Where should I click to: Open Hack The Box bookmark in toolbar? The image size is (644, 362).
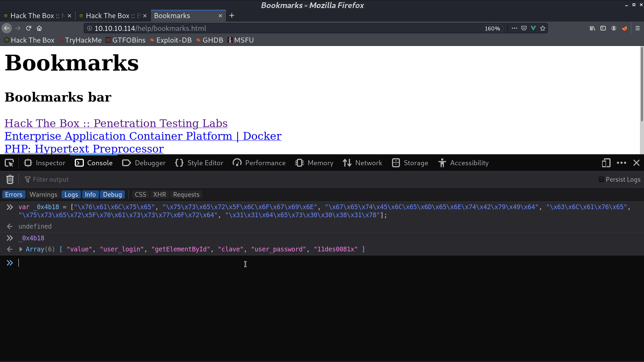click(x=29, y=40)
